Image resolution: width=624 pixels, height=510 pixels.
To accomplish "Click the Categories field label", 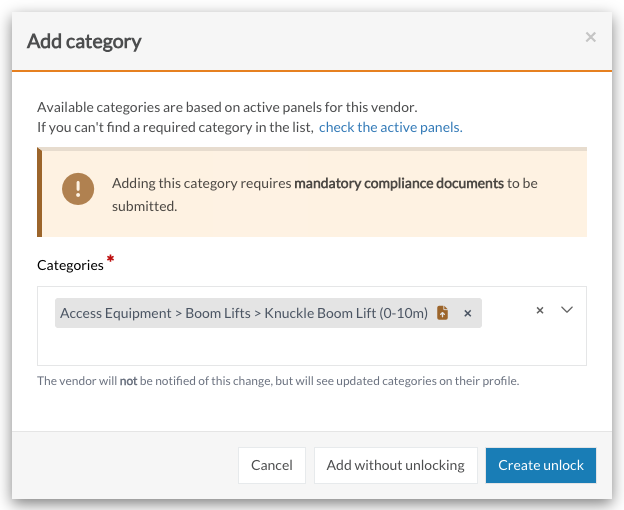I will [70, 265].
